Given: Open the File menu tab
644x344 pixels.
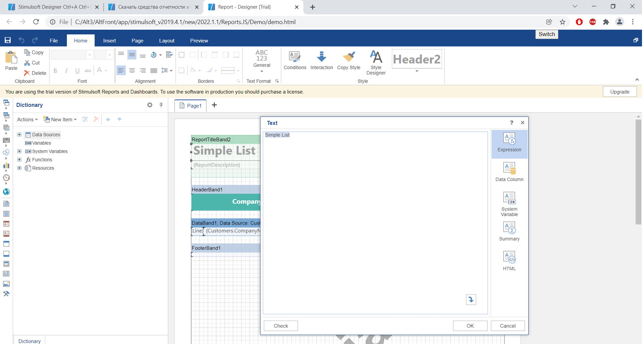Looking at the screenshot, I should point(53,40).
